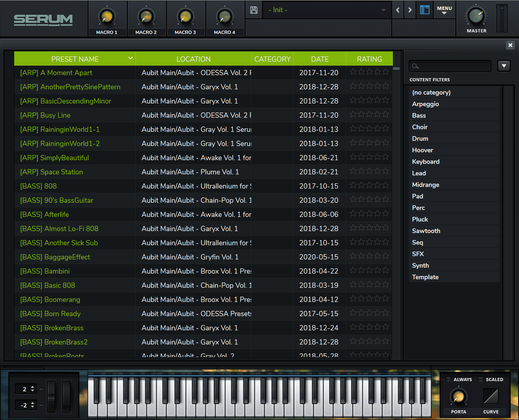Filter by SFX category
The width and height of the screenshot is (519, 420).
tap(454, 254)
